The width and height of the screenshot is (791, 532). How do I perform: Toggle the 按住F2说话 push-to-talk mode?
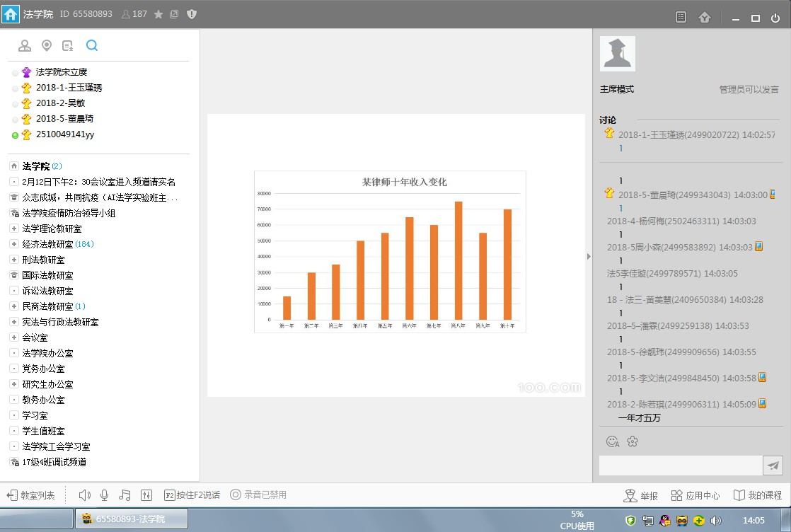[192, 495]
